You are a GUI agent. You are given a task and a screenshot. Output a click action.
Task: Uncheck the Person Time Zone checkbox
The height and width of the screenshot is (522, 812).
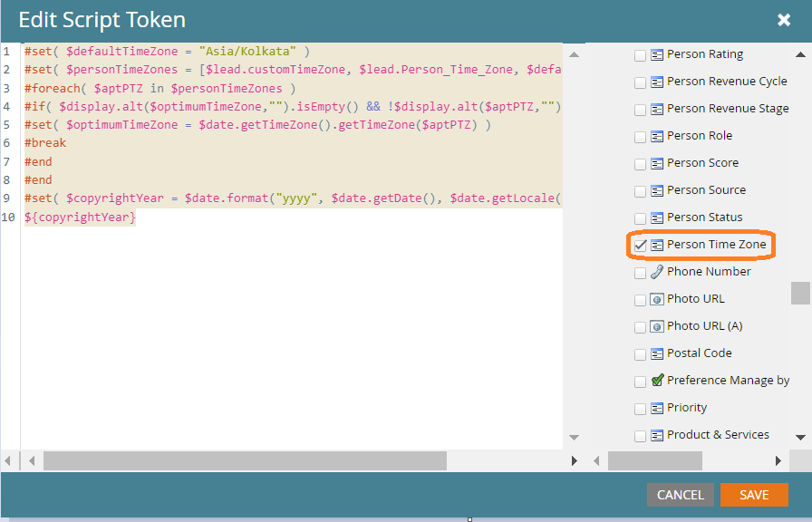(x=640, y=244)
